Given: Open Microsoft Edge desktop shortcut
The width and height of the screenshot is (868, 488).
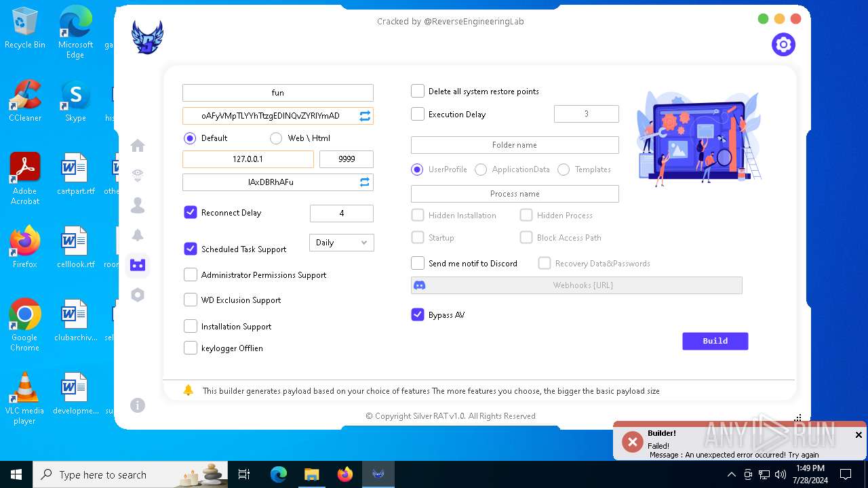Looking at the screenshot, I should [75, 33].
